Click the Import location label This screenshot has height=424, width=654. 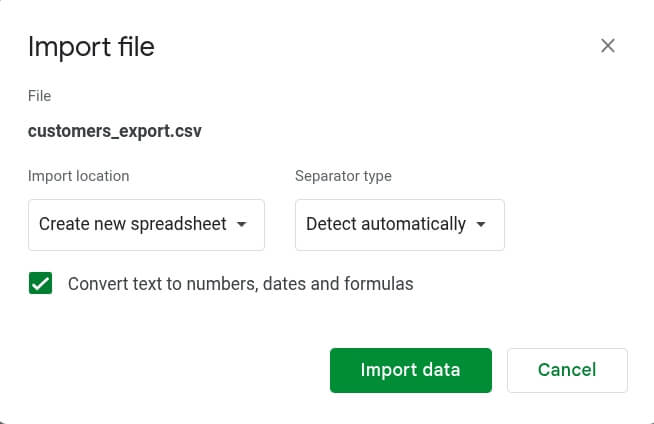(x=78, y=176)
